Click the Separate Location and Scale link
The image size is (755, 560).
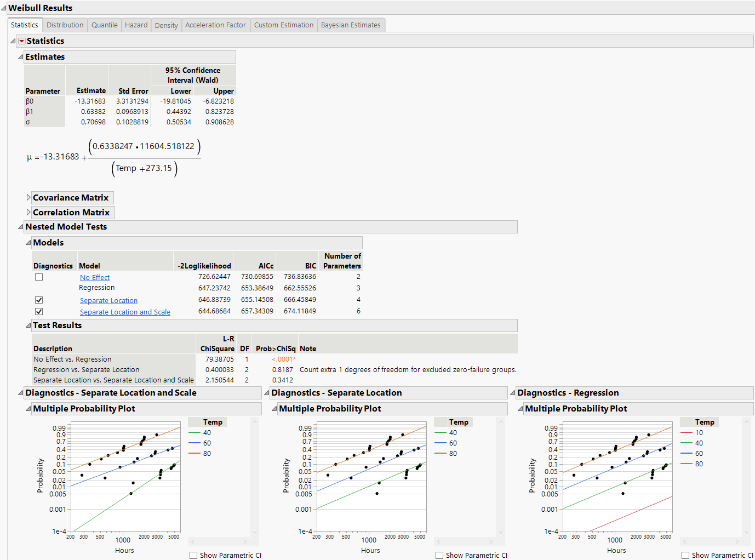pos(125,311)
